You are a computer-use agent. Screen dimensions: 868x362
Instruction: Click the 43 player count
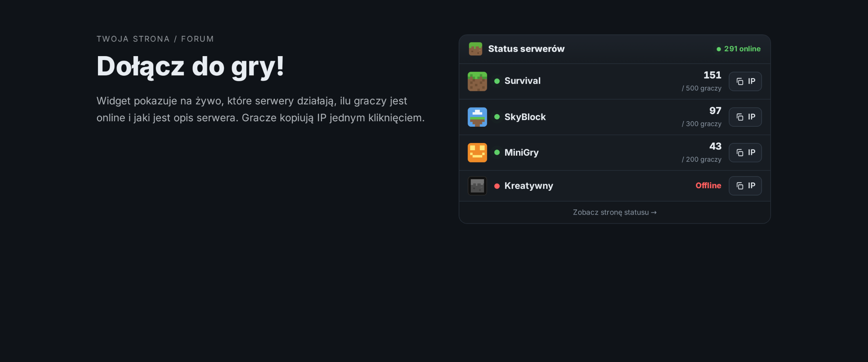715,146
